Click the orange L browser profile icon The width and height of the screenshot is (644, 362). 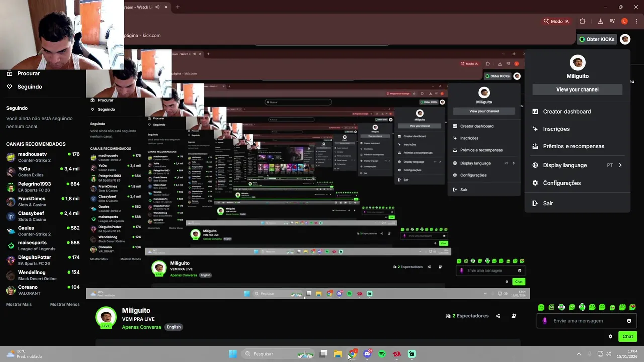[624, 21]
